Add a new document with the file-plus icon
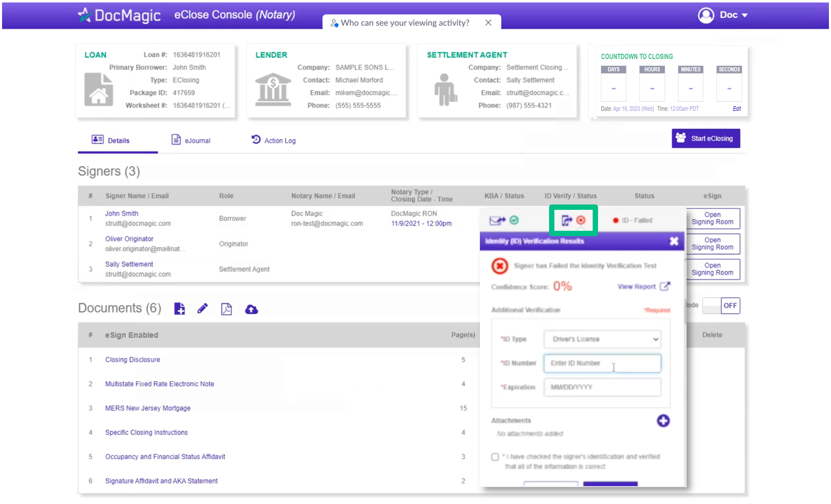831x504 pixels. (179, 309)
